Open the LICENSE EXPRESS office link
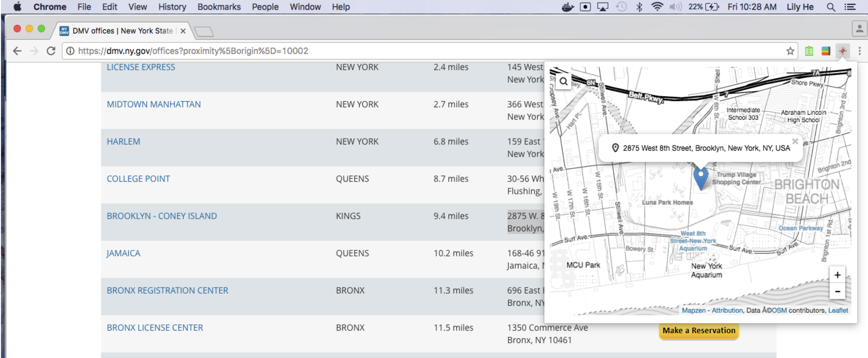Viewport: 868px width, 358px height. (141, 67)
